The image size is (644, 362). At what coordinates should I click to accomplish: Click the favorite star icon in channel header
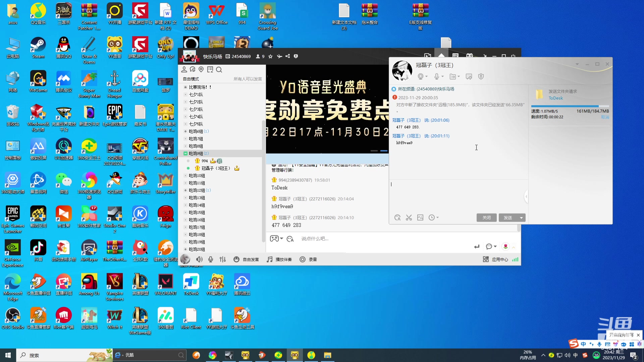click(x=270, y=57)
